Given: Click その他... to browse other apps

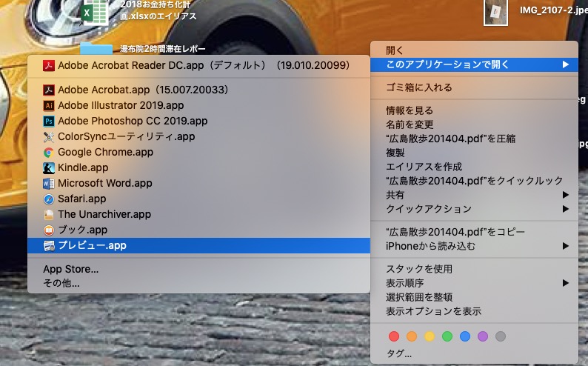Looking at the screenshot, I should tap(61, 283).
